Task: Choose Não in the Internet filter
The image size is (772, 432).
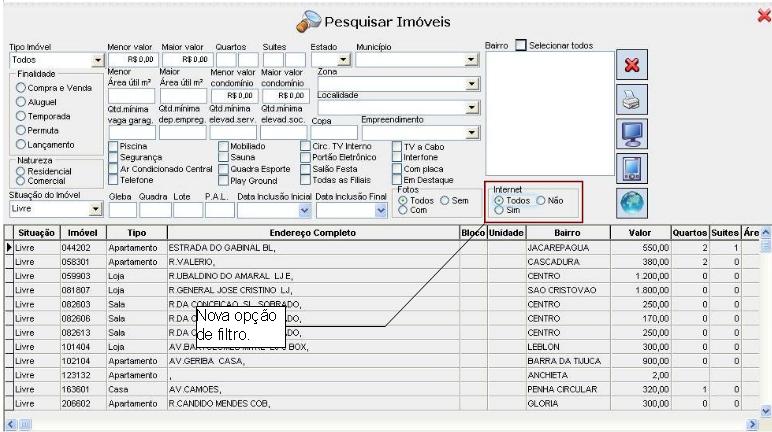Action: (540, 200)
